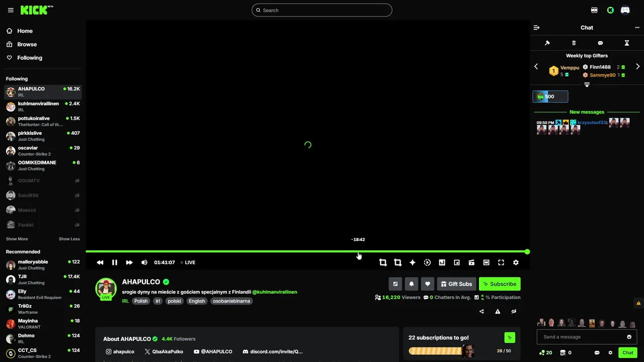Focus the Search box
The height and width of the screenshot is (362, 644).
[x=322, y=10]
